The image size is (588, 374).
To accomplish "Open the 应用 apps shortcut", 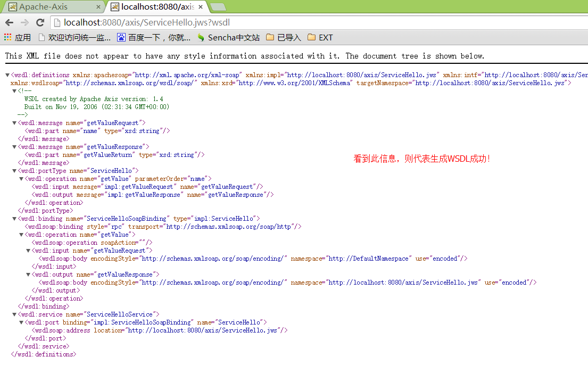I will pyautogui.click(x=17, y=37).
